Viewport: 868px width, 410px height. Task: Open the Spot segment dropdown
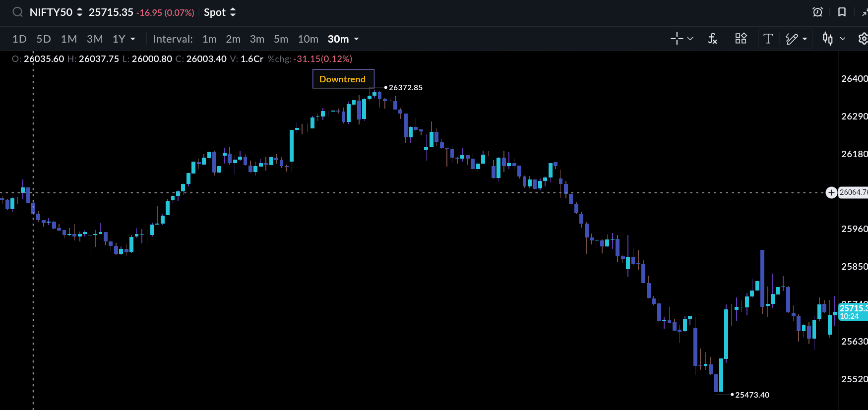(220, 12)
